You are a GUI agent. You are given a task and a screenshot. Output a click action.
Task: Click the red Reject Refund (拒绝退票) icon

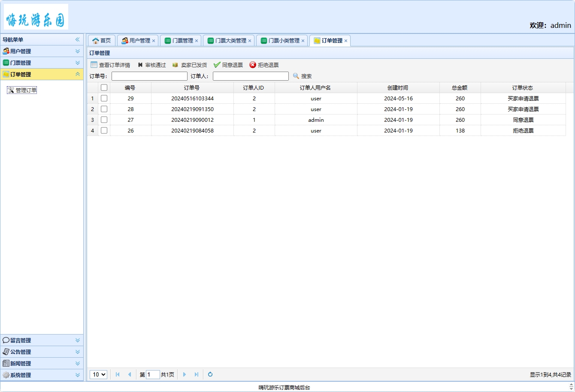tap(253, 65)
